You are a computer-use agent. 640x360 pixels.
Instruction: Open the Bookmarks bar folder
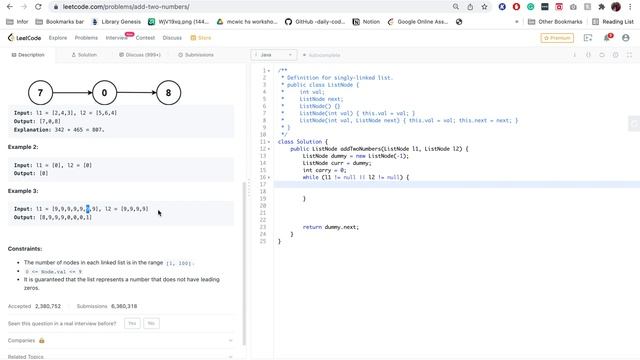tap(60, 22)
